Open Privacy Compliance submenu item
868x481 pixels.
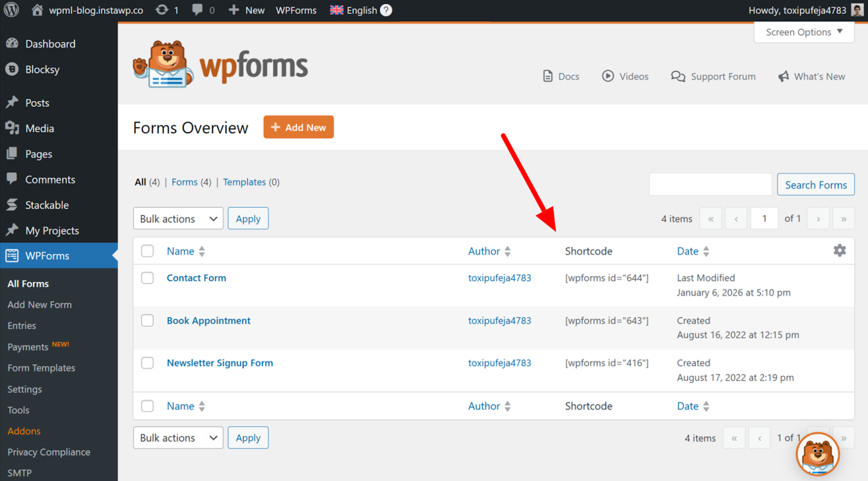click(x=49, y=452)
